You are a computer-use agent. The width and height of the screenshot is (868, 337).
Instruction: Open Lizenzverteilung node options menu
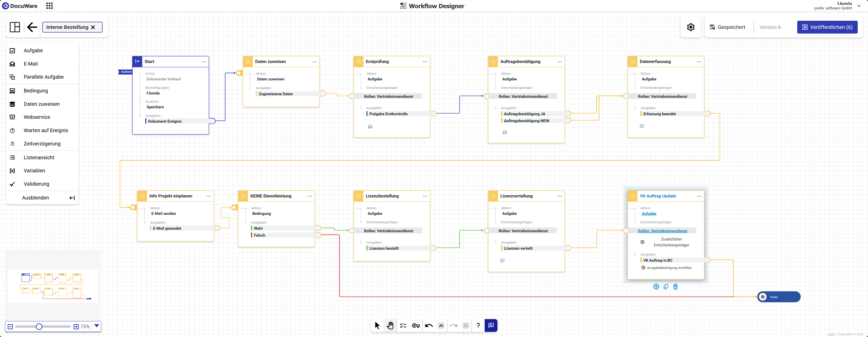(560, 196)
